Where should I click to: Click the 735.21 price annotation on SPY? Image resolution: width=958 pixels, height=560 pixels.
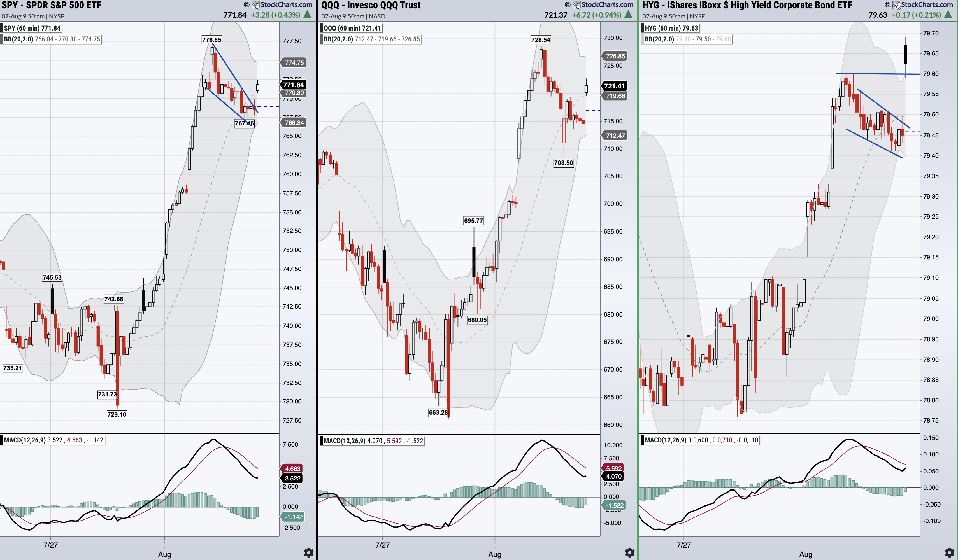point(13,368)
